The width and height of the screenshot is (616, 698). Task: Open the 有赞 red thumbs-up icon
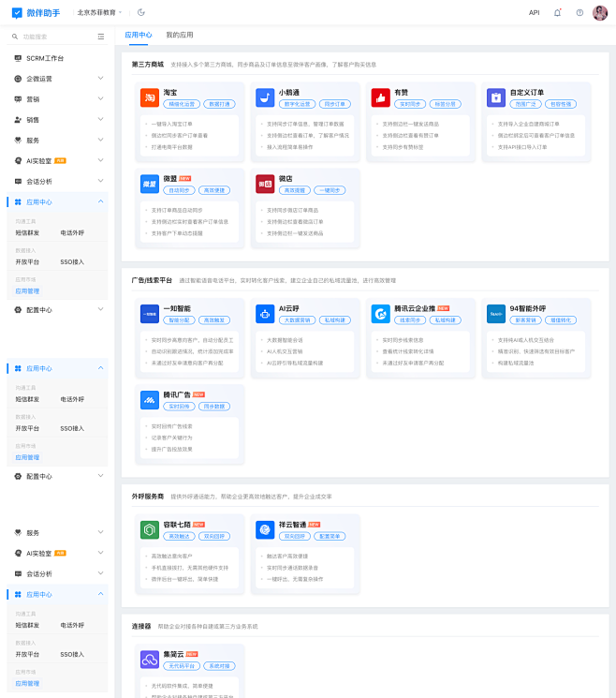[x=381, y=98]
